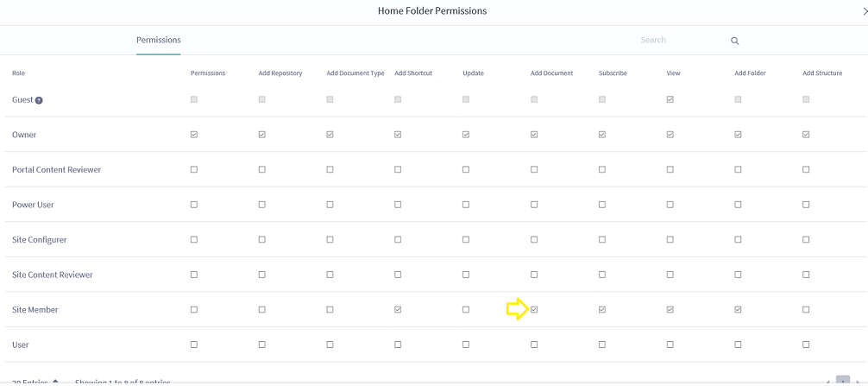
Task: Enable View for Site Configurer
Action: [x=670, y=240]
